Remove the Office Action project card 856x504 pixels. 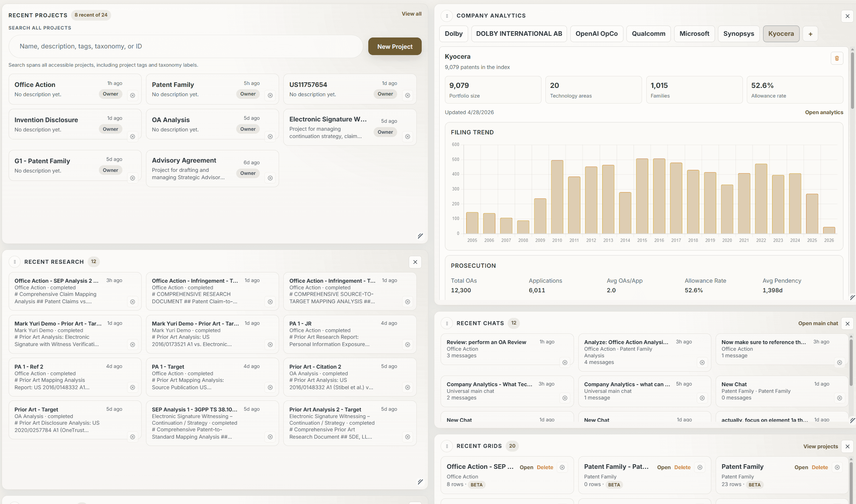(132, 96)
